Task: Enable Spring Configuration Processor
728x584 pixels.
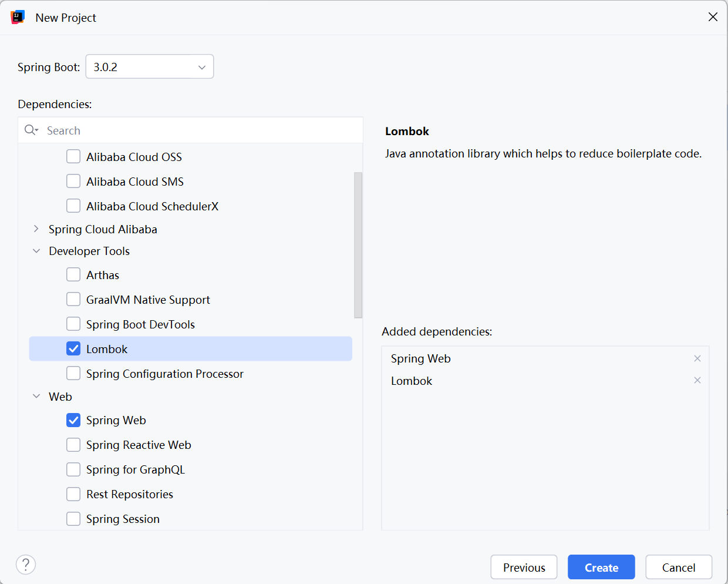Action: click(73, 373)
